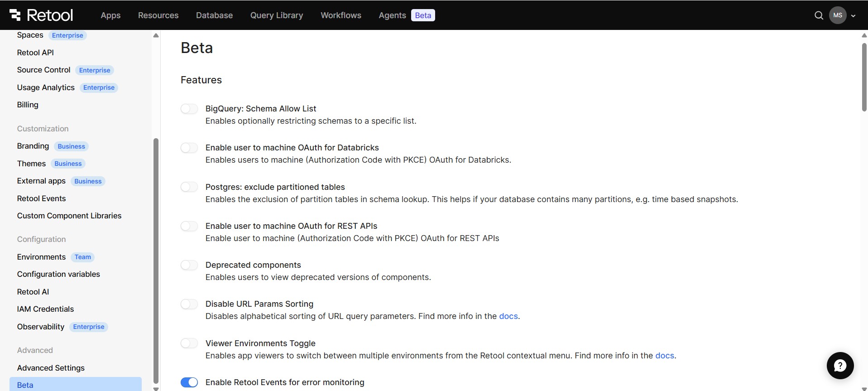Go to Configuration variables
The height and width of the screenshot is (391, 868).
point(58,274)
